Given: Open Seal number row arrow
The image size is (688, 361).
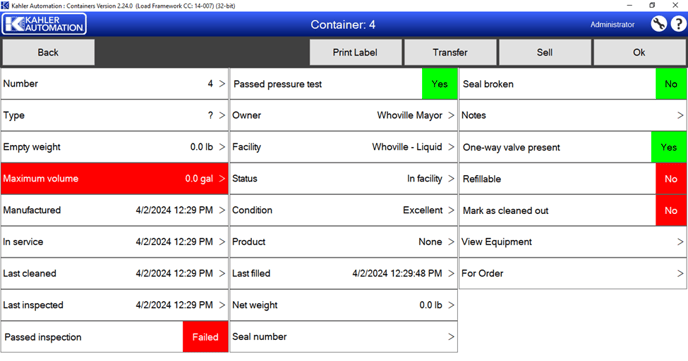Looking at the screenshot, I should [x=451, y=336].
